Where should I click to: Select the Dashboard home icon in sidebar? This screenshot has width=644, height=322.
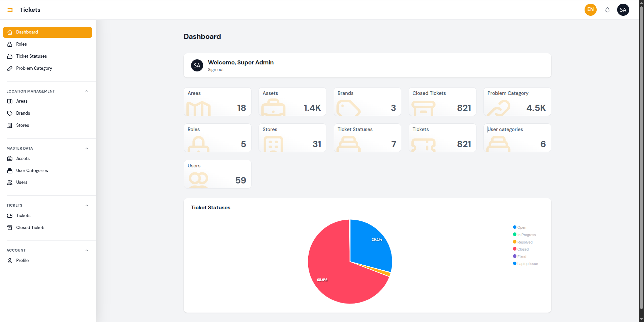(9, 32)
